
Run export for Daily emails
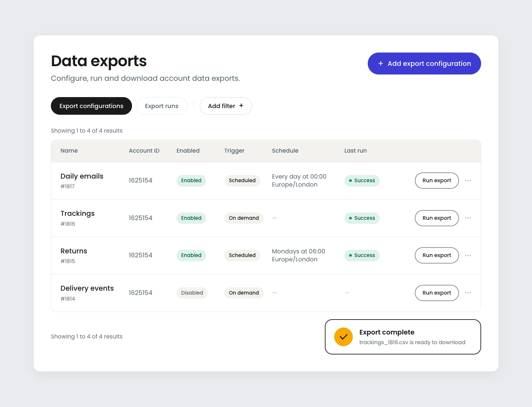[437, 181]
